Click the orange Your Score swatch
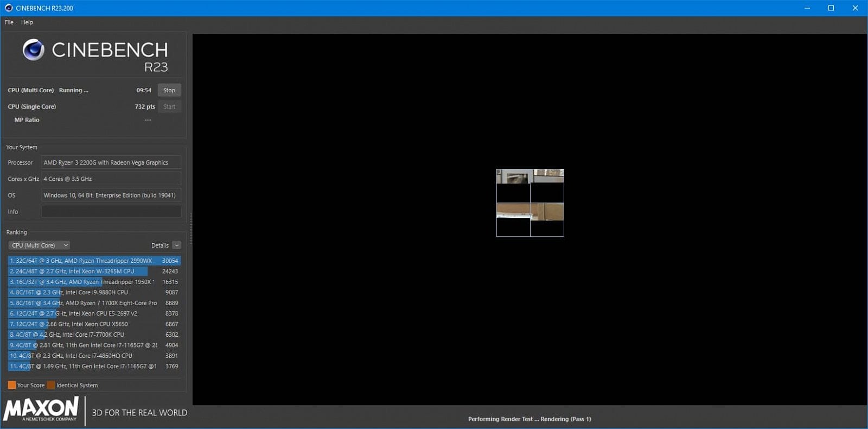The width and height of the screenshot is (868, 429). pos(11,385)
